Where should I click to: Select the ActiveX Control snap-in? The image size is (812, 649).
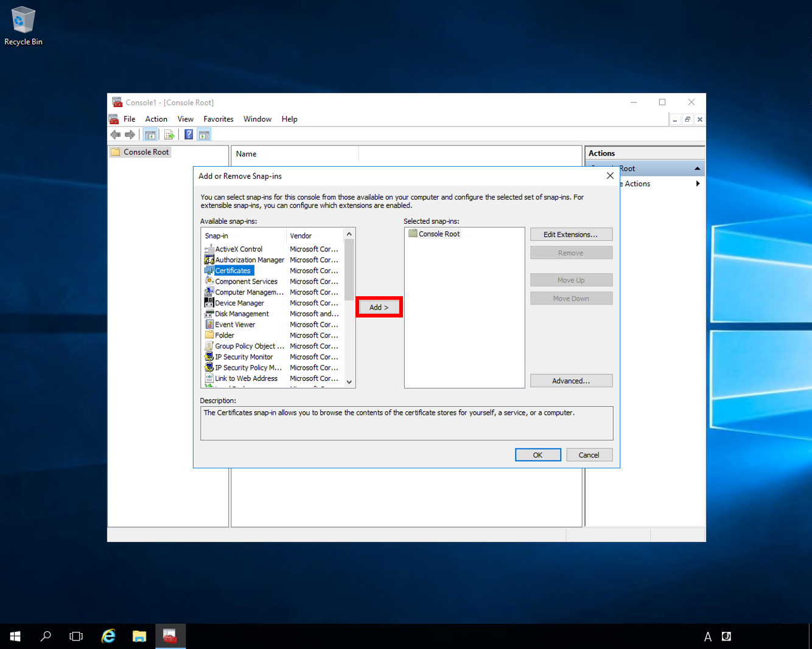pos(239,249)
